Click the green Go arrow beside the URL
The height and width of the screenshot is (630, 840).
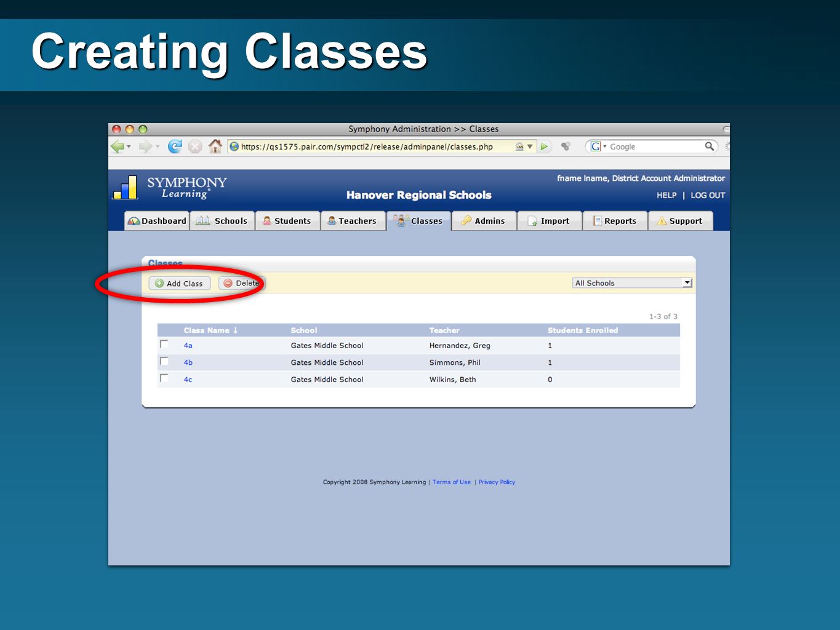tap(545, 146)
